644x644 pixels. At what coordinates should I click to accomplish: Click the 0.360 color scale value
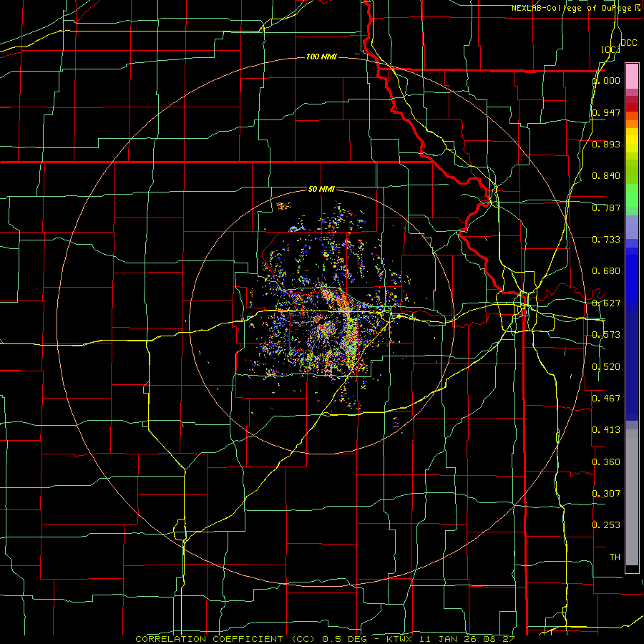pos(606,462)
